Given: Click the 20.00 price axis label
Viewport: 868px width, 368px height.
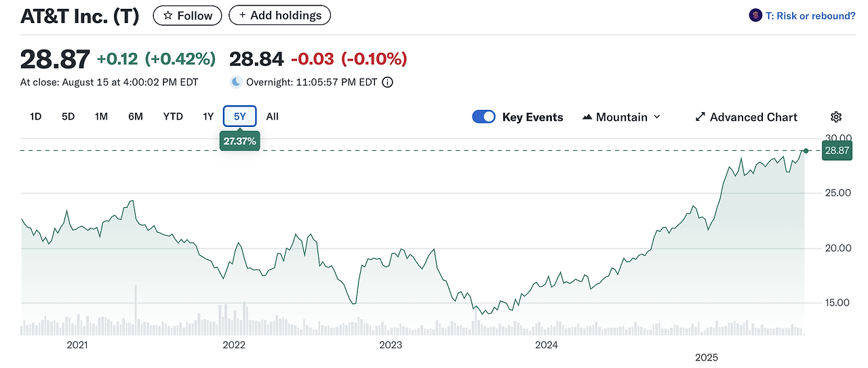Looking at the screenshot, I should pyautogui.click(x=837, y=248).
